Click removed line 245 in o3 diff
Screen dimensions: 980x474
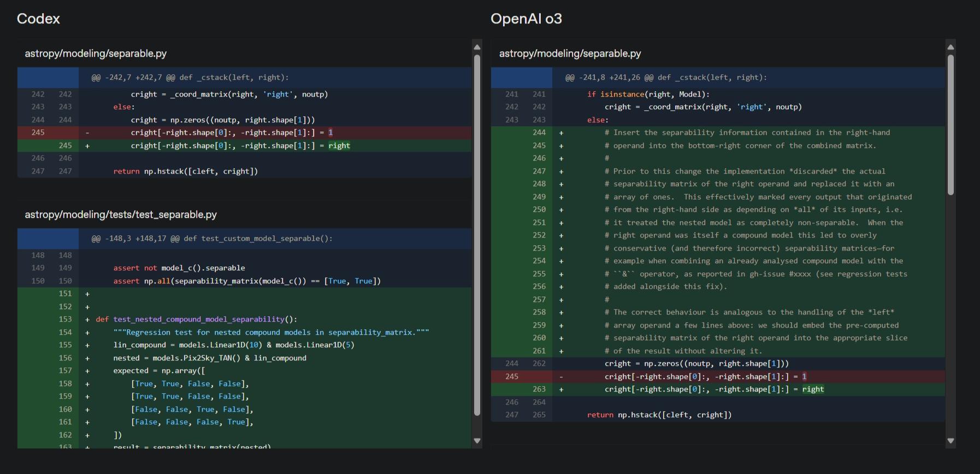718,377
